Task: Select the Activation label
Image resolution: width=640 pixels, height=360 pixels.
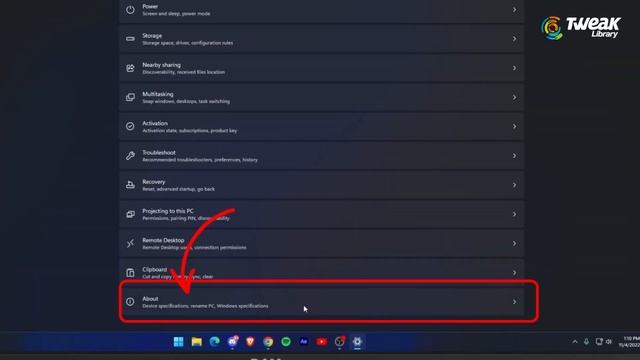Action: (155, 123)
